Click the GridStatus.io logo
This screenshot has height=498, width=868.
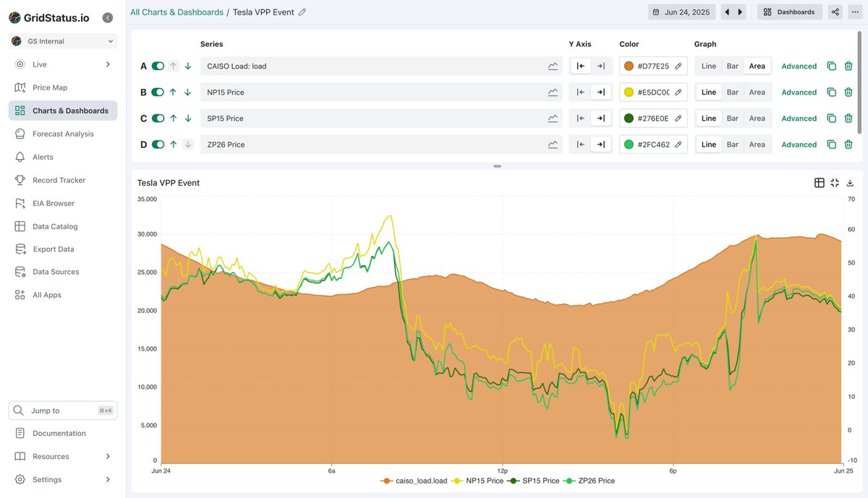tap(49, 17)
